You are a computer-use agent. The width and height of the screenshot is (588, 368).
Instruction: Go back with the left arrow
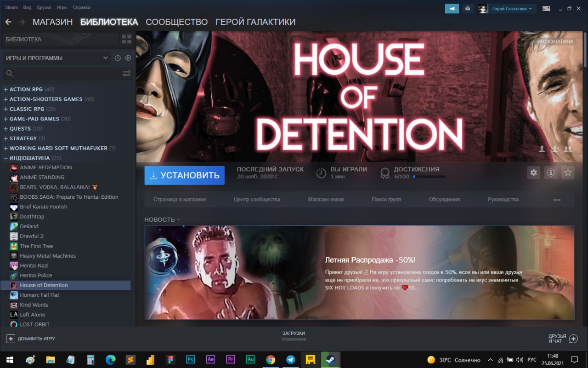click(8, 22)
